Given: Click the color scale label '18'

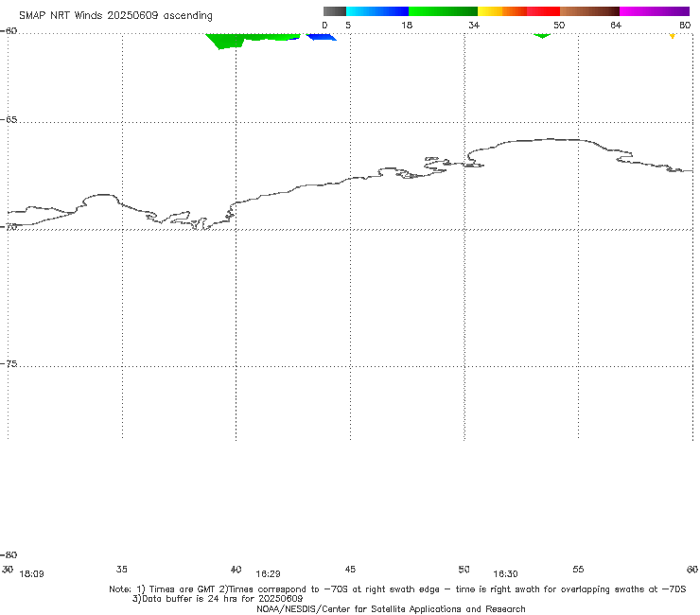Looking at the screenshot, I should pos(407,26).
